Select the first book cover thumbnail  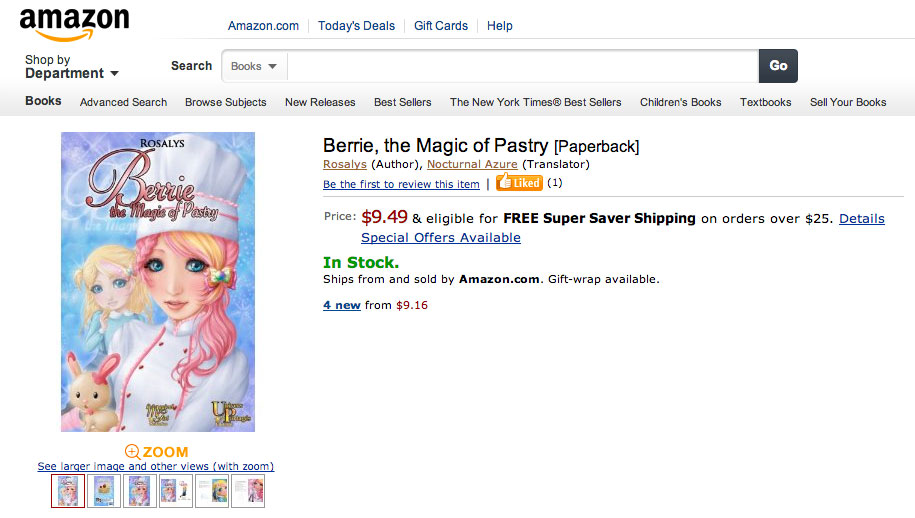68,491
